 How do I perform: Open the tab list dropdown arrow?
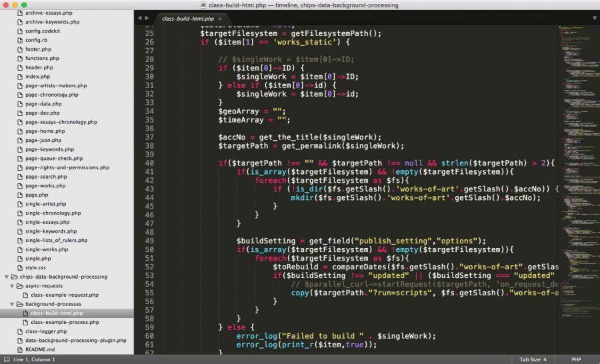click(x=594, y=18)
